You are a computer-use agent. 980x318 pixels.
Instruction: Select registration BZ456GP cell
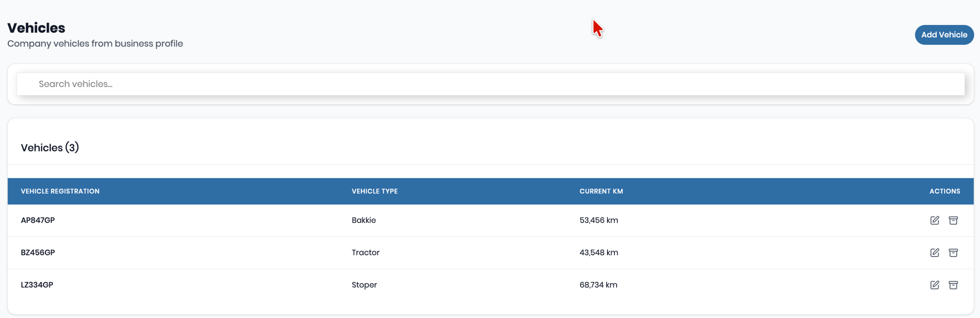click(x=38, y=252)
